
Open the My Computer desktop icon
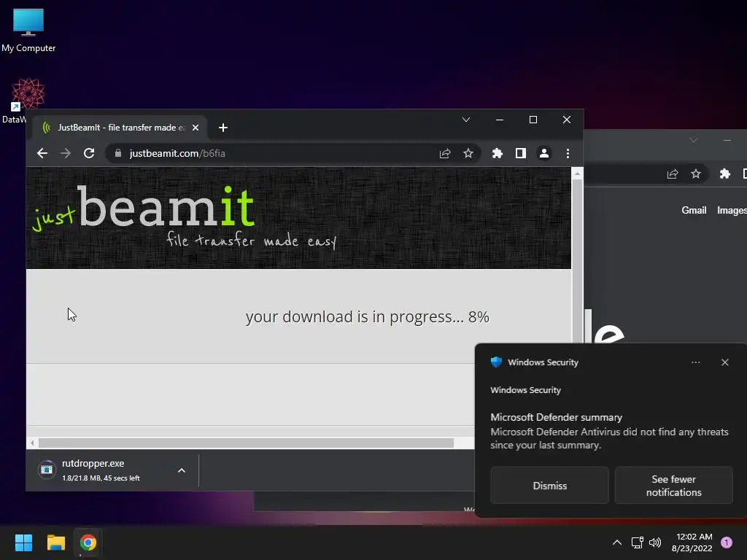(28, 31)
